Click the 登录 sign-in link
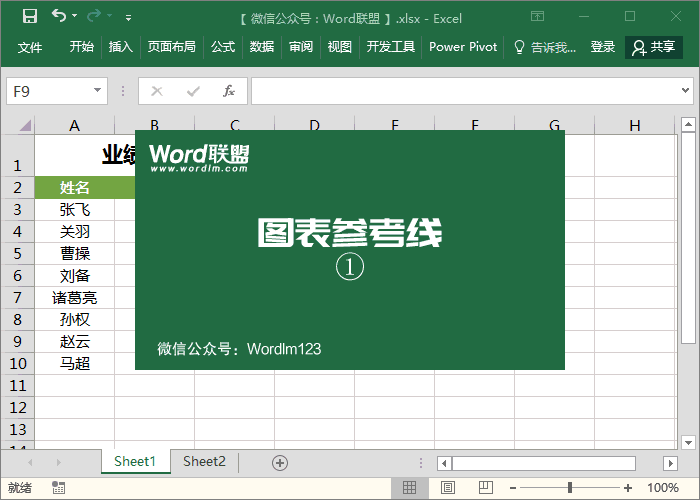 tap(603, 47)
